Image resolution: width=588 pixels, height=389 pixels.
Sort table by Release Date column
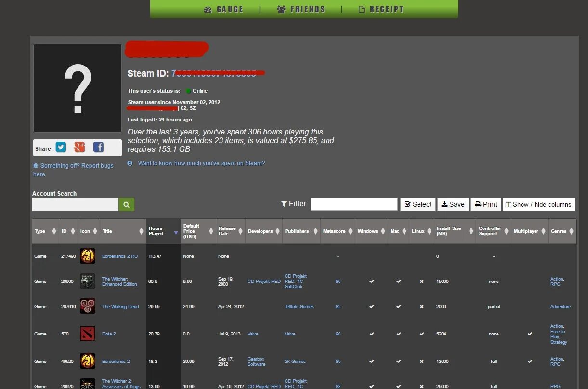point(230,231)
